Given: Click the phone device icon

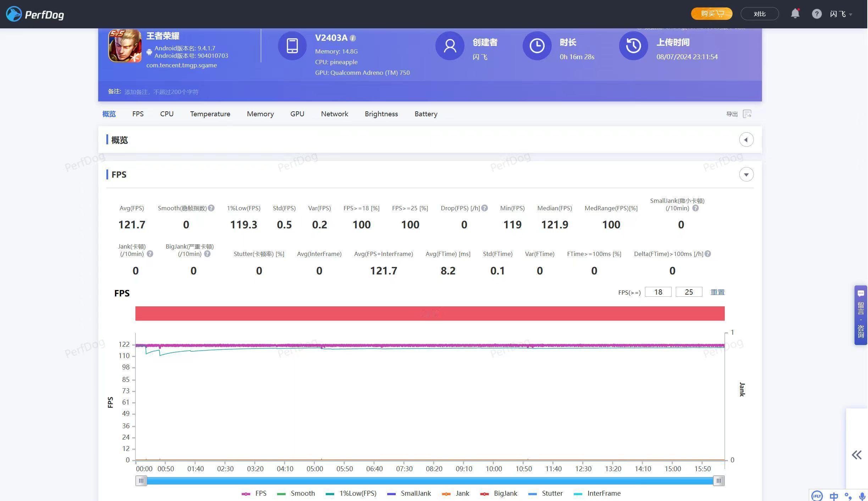Looking at the screenshot, I should coord(292,46).
